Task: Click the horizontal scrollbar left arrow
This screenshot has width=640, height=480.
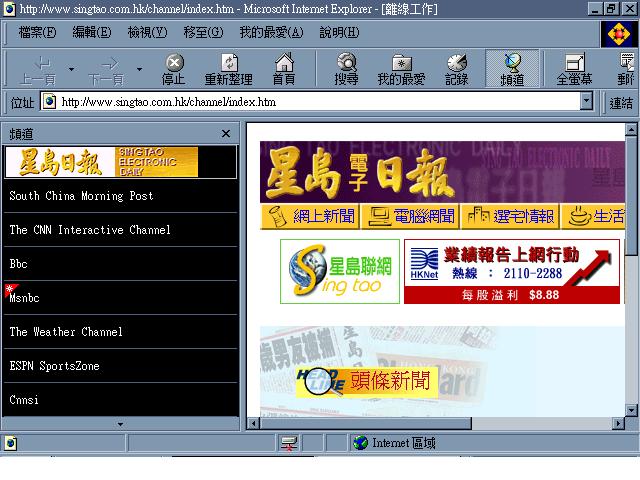Action: coord(253,423)
